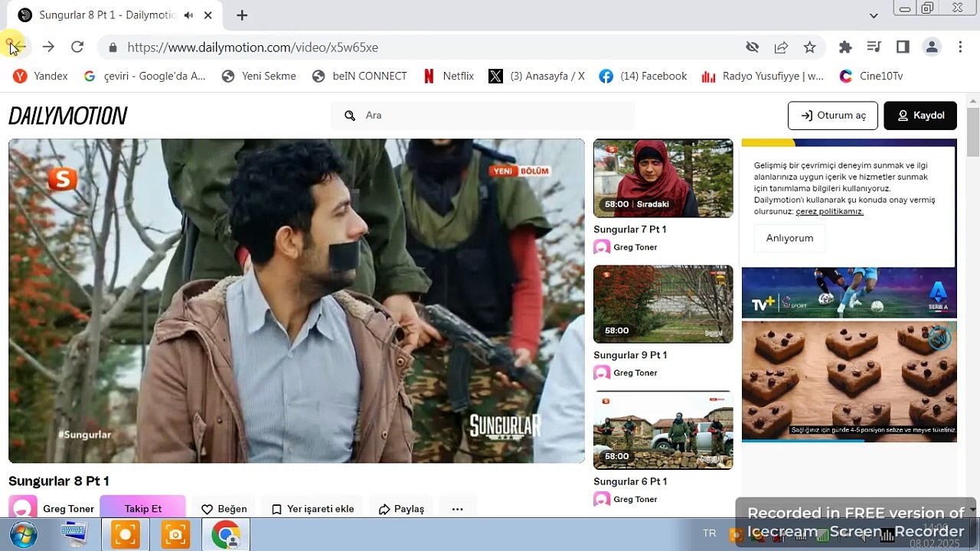
Task: Open the Cine10Tv bookmark
Action: 871,76
